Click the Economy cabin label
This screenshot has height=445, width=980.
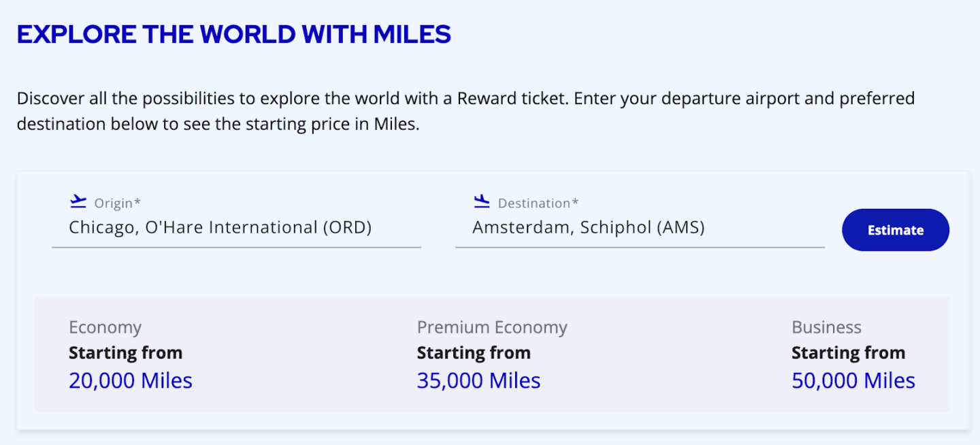105,327
